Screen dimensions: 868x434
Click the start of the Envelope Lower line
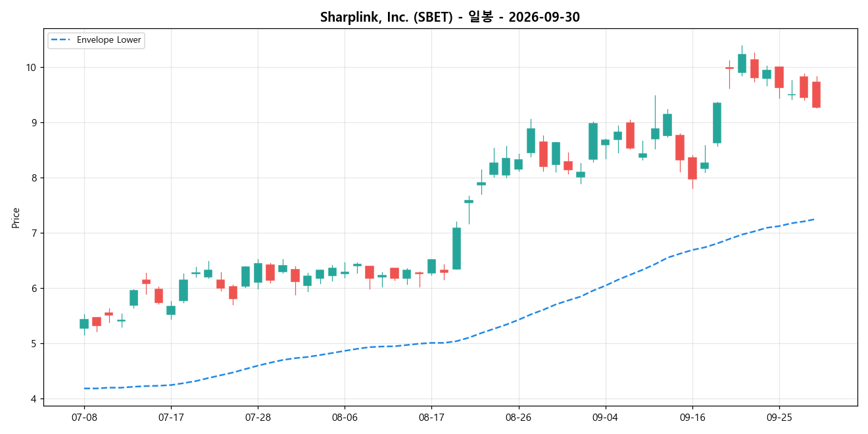pos(84,388)
